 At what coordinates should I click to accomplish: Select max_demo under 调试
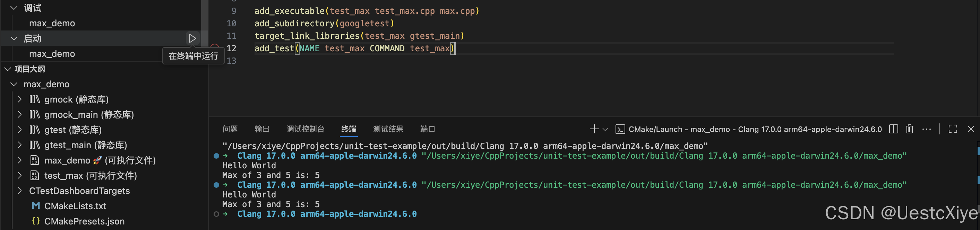coord(52,23)
